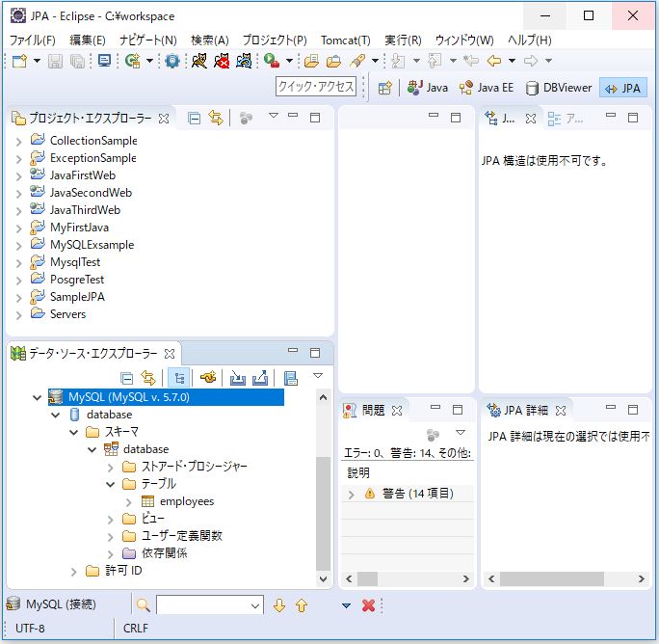Click the search combo box in bottom bar

(x=209, y=605)
